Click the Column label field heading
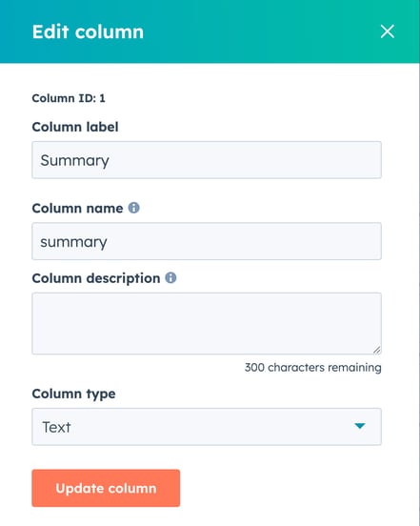This screenshot has width=420, height=526. 75,127
